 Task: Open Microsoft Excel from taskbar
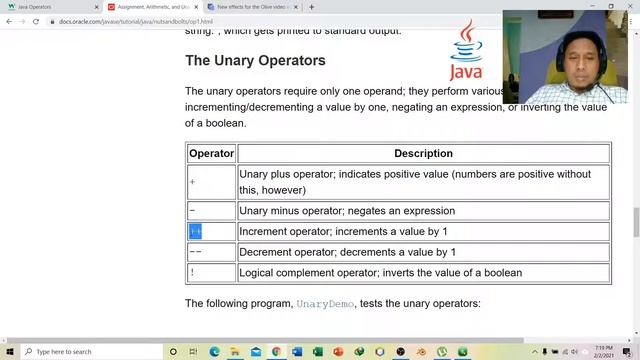pyautogui.click(x=318, y=351)
